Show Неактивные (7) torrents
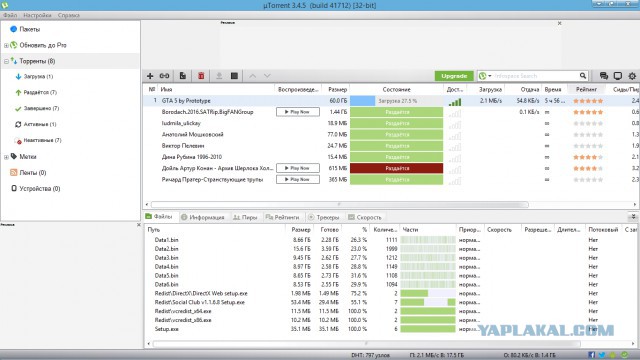Image resolution: width=640 pixels, height=360 pixels. [x=42, y=140]
